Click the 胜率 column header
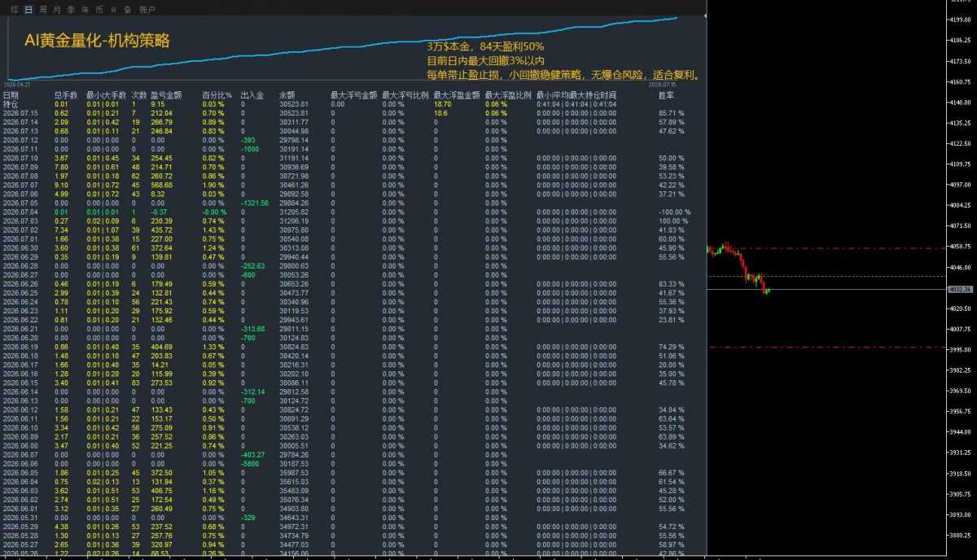Screen dimensions: 977x560 click(x=665, y=96)
